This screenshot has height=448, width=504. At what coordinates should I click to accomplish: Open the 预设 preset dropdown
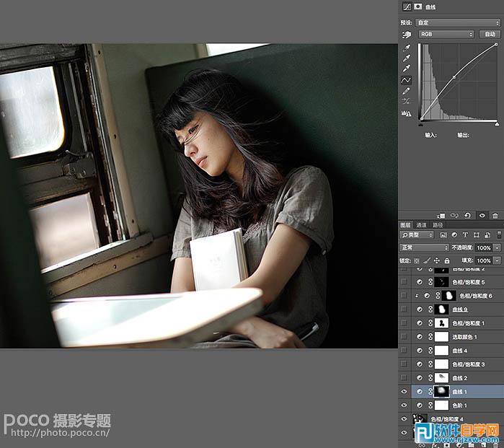[x=458, y=22]
